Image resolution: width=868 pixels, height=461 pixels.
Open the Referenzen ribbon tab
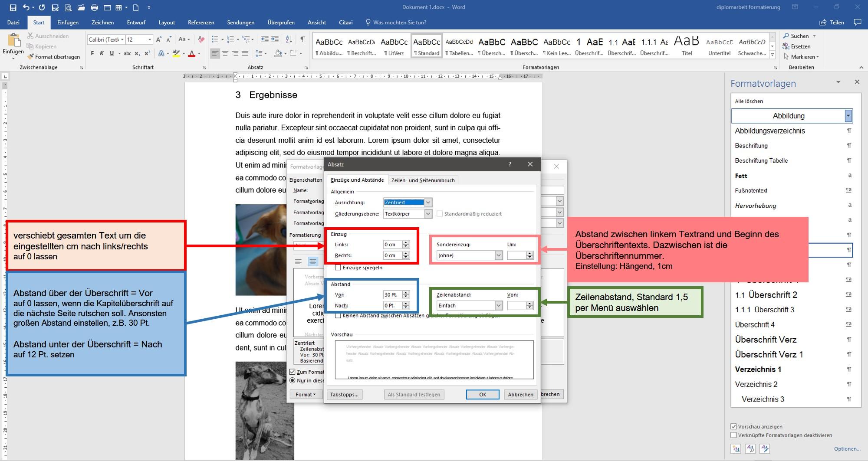tap(201, 23)
